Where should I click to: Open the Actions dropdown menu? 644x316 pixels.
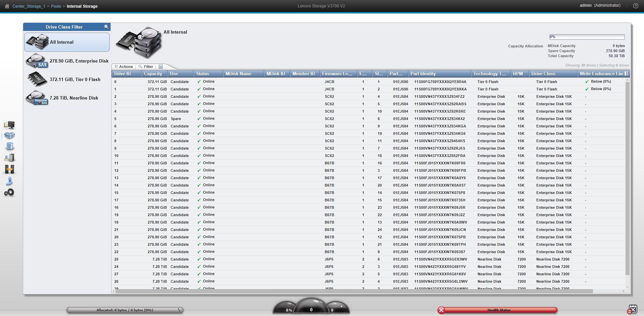(x=124, y=67)
